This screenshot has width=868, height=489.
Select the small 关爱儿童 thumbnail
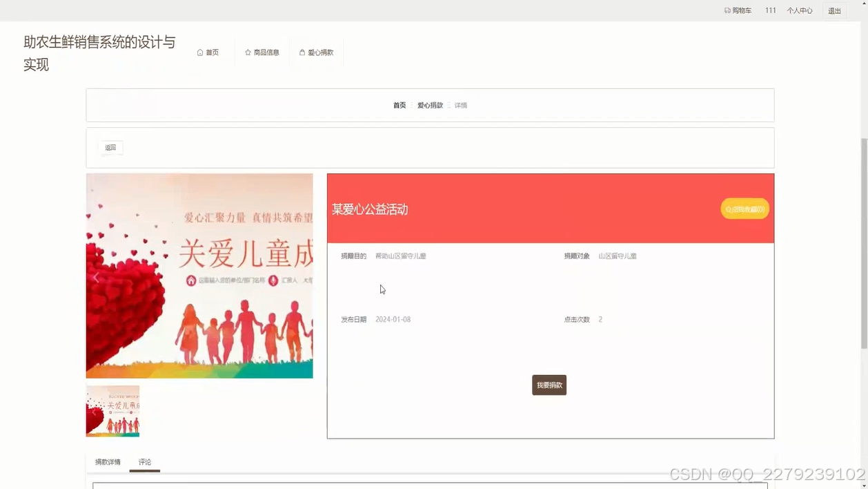tap(112, 411)
